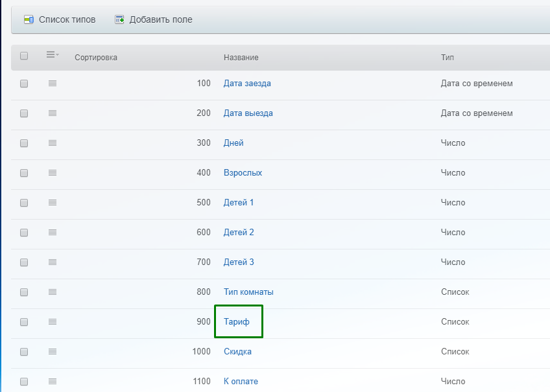The width and height of the screenshot is (550, 392).
Task: Open hamburger menu for Дней row
Action: 53,143
